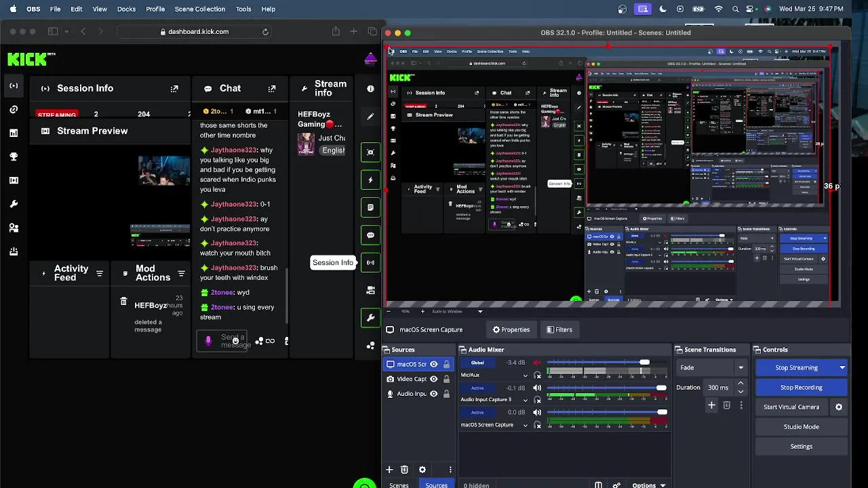This screenshot has width=868, height=488.
Task: Click the info icon in Kick right toolbar
Action: pyautogui.click(x=370, y=89)
